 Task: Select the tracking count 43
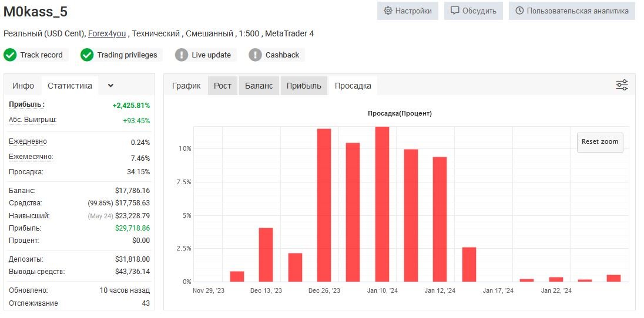point(146,303)
